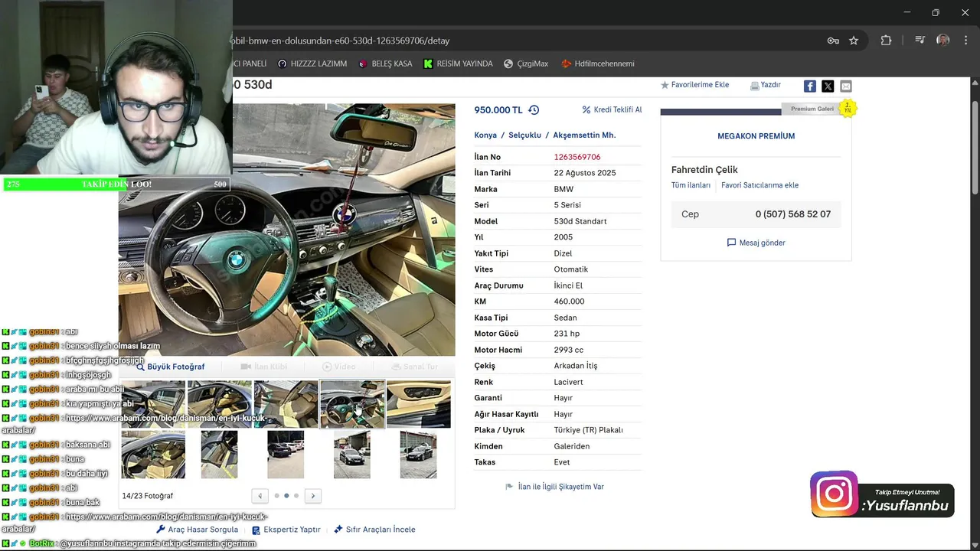Open Araç Hasar Sorgula link
Screen dimensions: 980x551
pyautogui.click(x=198, y=530)
